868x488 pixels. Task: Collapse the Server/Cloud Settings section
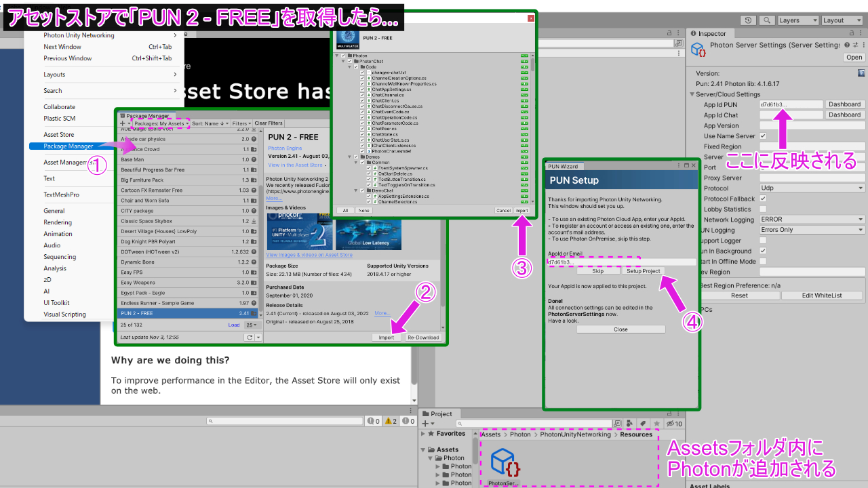point(693,94)
